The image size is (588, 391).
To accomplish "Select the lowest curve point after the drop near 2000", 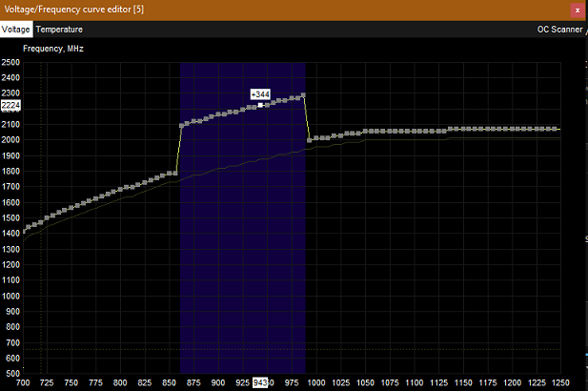I will coord(310,140).
